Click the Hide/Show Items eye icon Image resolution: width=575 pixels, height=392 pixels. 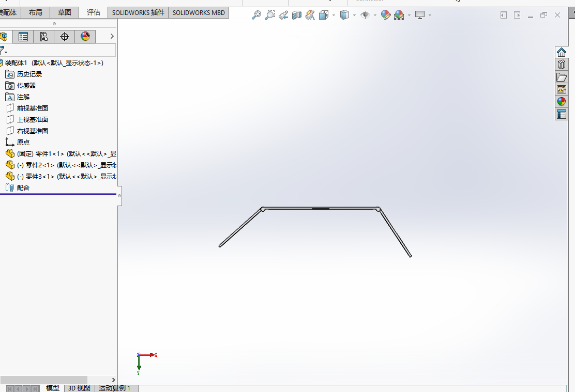[365, 15]
